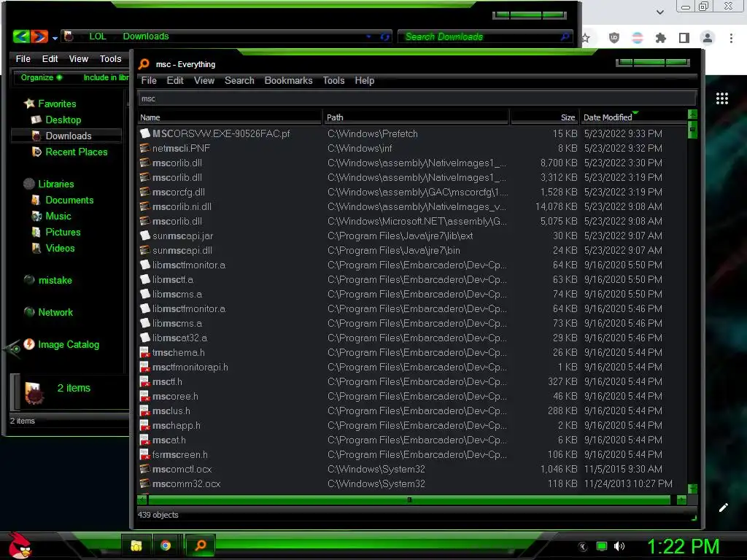Select MSCORSVW.EXE-90526FAC.pf file icon
The image size is (747, 560).
(x=145, y=133)
